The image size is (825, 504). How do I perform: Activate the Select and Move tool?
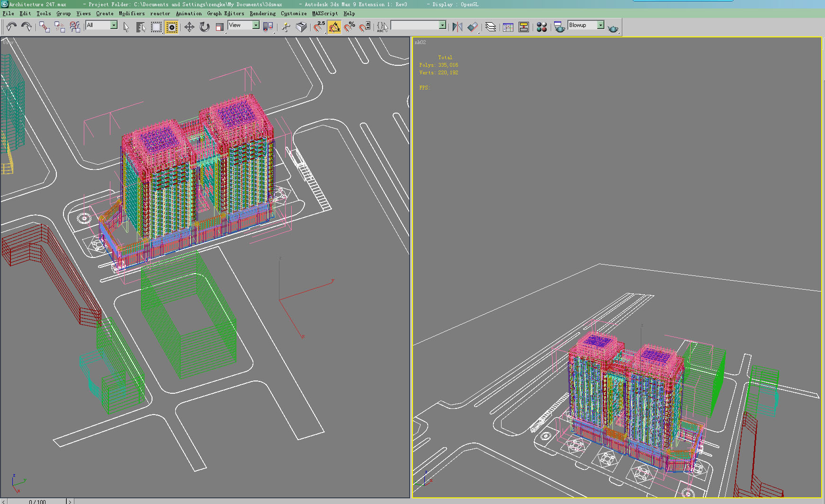189,27
